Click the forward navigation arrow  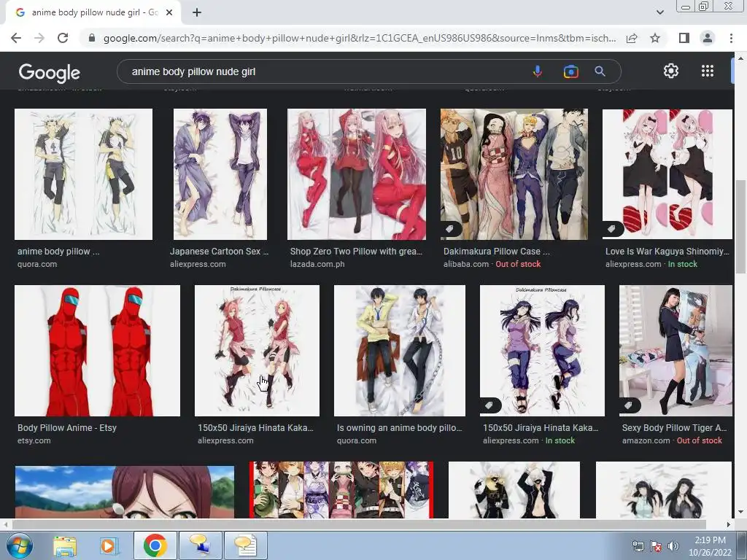pos(39,38)
